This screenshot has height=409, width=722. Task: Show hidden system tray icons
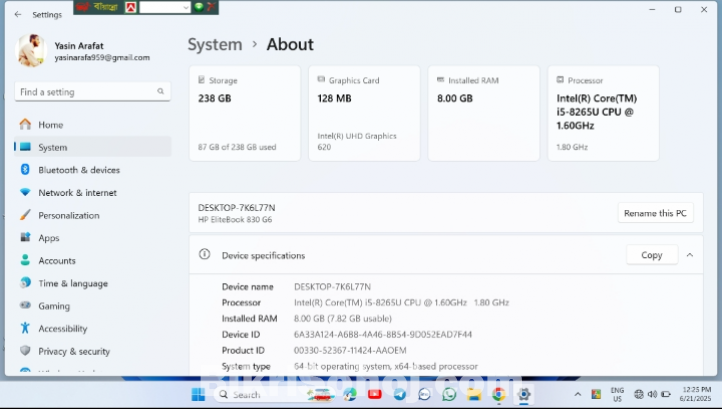coord(577,394)
